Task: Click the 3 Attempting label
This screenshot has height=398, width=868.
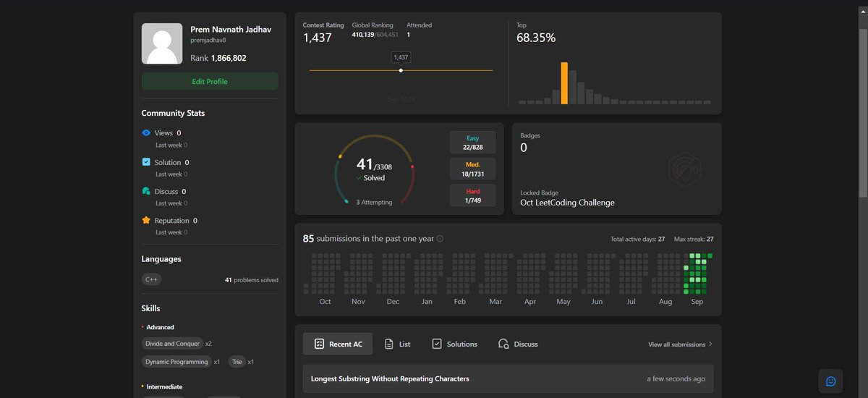Action: [x=374, y=203]
